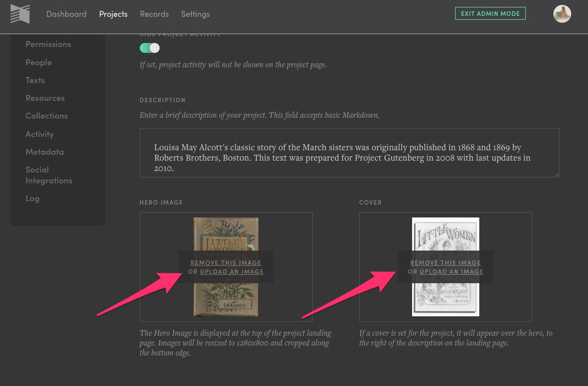This screenshot has height=386, width=588.
Task: Go to Social Integrations in the sidebar
Action: pyautogui.click(x=49, y=175)
